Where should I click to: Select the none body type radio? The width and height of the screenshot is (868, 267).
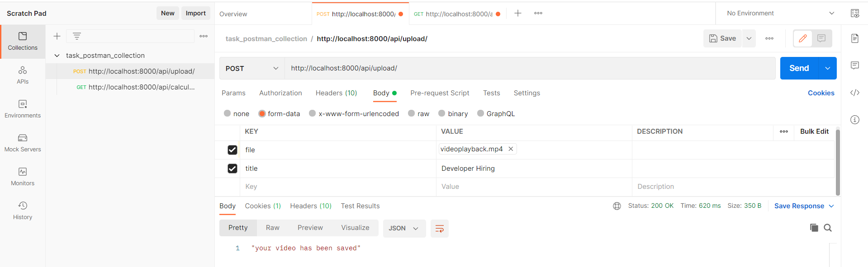click(227, 113)
